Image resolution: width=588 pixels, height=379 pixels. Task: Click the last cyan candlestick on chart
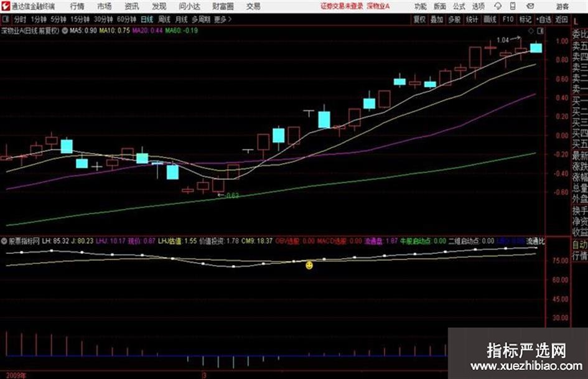536,48
